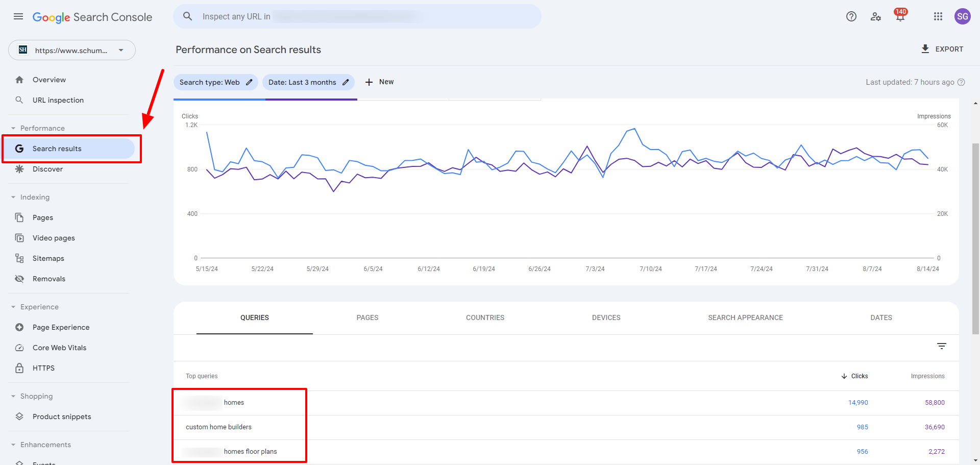Click the search magnifier icon

point(188,16)
